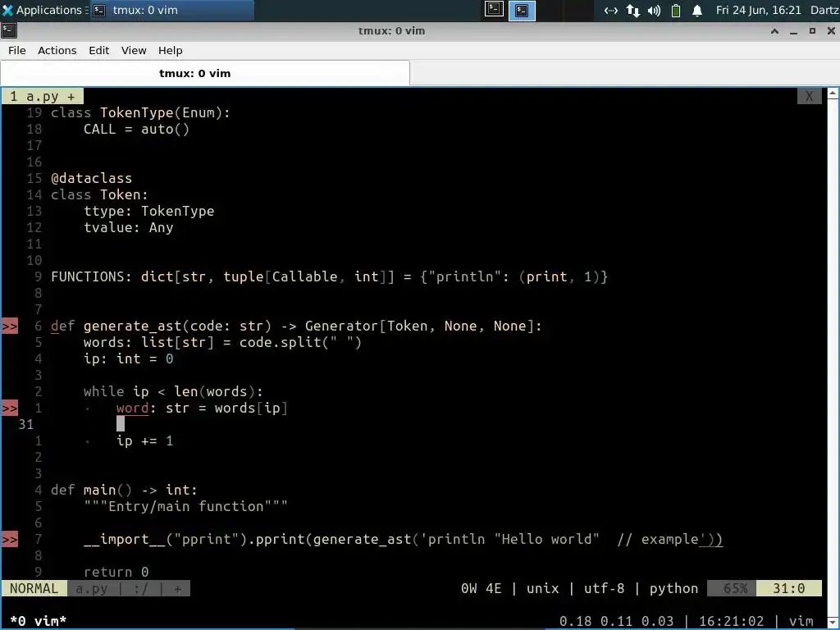Select the vim buffer tab a.py +
The height and width of the screenshot is (630, 840).
[x=43, y=97]
